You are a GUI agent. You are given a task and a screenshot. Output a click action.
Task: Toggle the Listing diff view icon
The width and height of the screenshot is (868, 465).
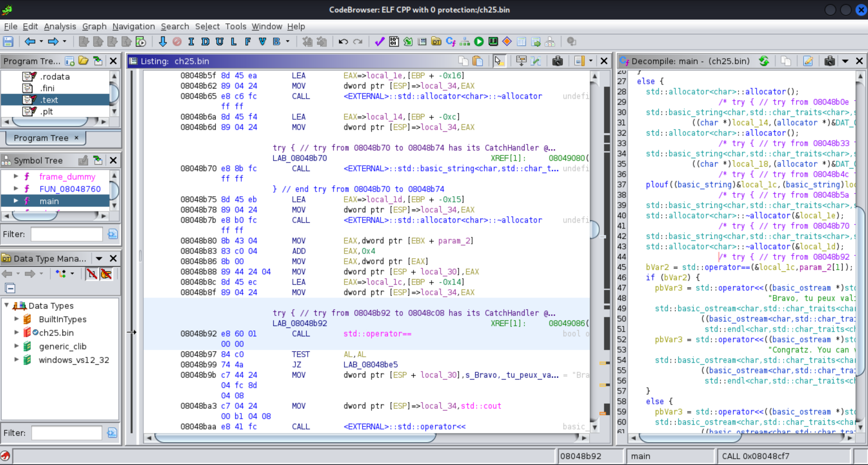click(535, 61)
